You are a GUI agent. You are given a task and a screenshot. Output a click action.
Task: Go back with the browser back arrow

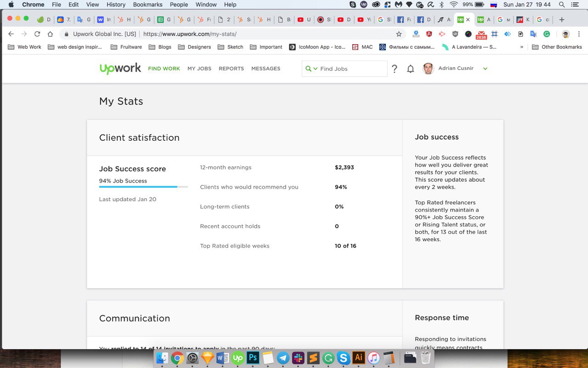[11, 34]
